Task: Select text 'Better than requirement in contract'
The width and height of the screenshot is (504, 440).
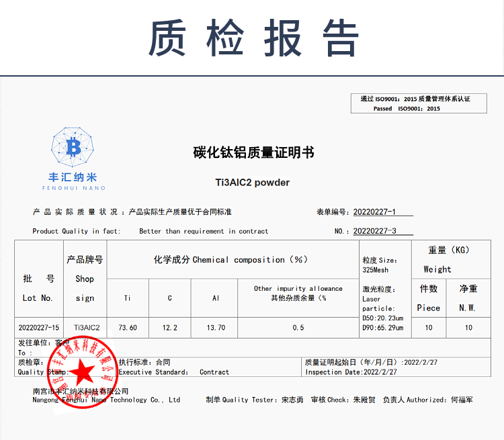Action: pyautogui.click(x=204, y=231)
